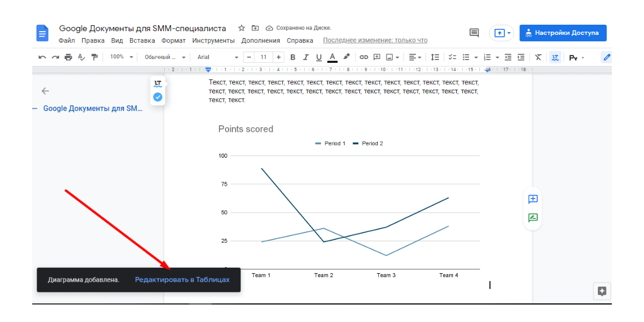Open the paragraph style dropdown 'Обычный'
This screenshot has height=322, width=644.
165,57
